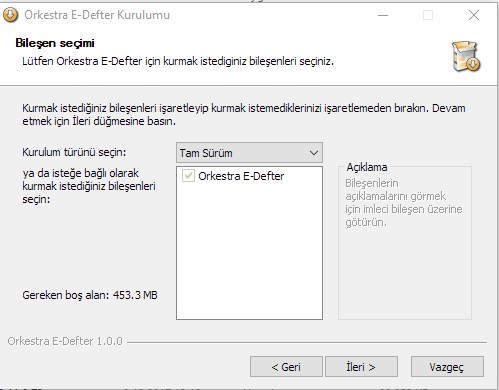This screenshot has height=390, width=499.
Task: Minimize the Orkestra E-Defter Kurulumu window
Action: [383, 15]
